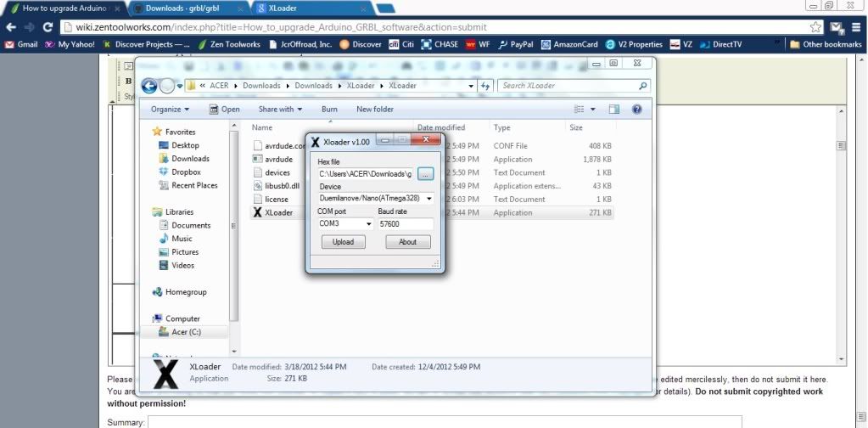868x428 pixels.
Task: Click the browser reload icon
Action: click(x=48, y=27)
